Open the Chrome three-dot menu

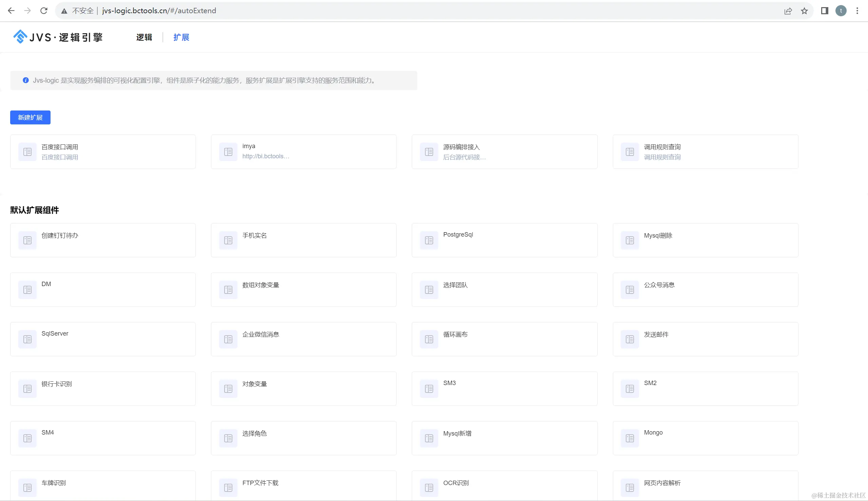(857, 11)
